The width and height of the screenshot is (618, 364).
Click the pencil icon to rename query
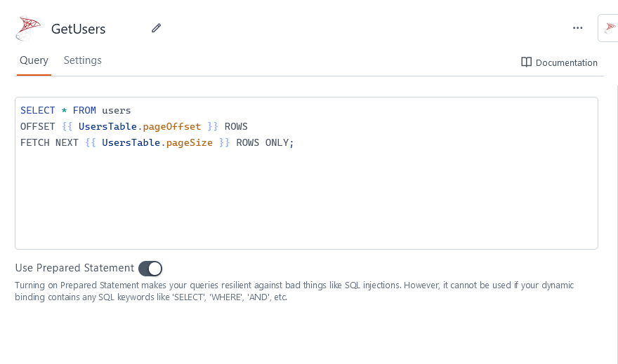click(156, 28)
